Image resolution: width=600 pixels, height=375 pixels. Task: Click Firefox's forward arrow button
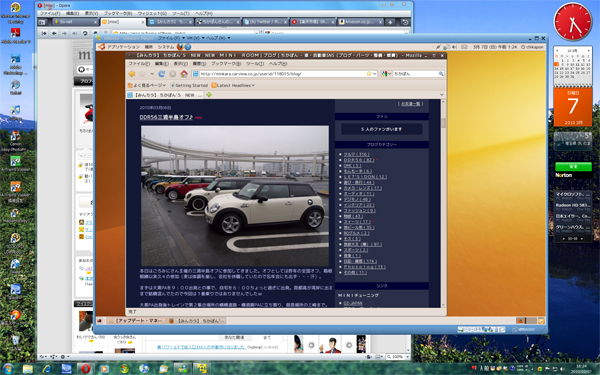pyautogui.click(x=142, y=74)
